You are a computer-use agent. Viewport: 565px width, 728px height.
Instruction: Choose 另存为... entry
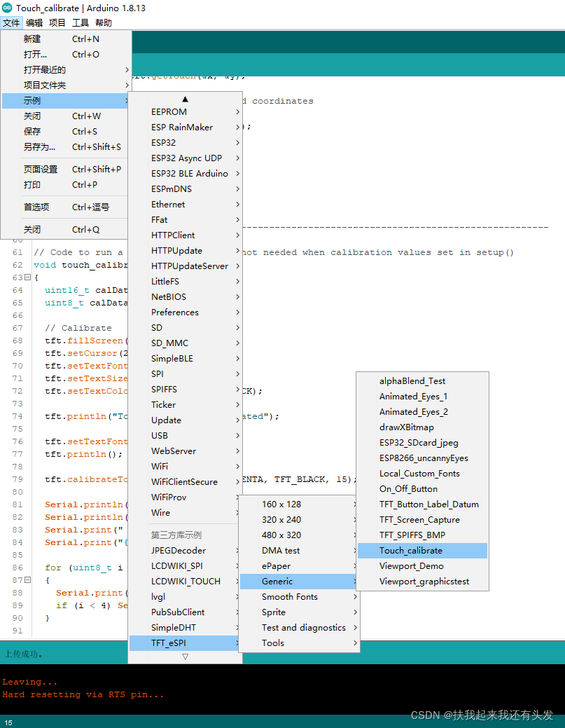coord(65,146)
